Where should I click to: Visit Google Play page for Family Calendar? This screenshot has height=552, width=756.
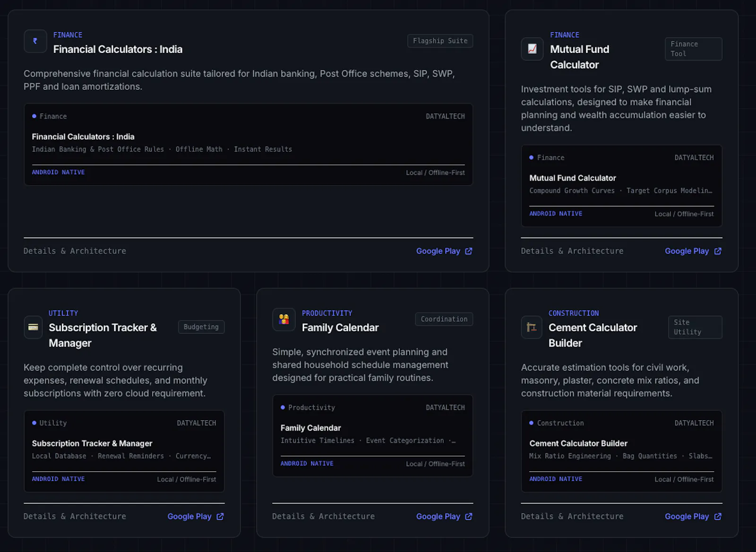click(x=444, y=517)
